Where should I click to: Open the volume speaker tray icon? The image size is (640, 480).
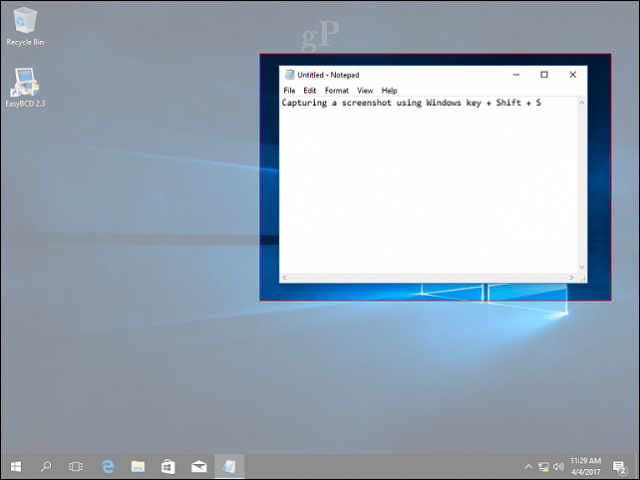[558, 466]
